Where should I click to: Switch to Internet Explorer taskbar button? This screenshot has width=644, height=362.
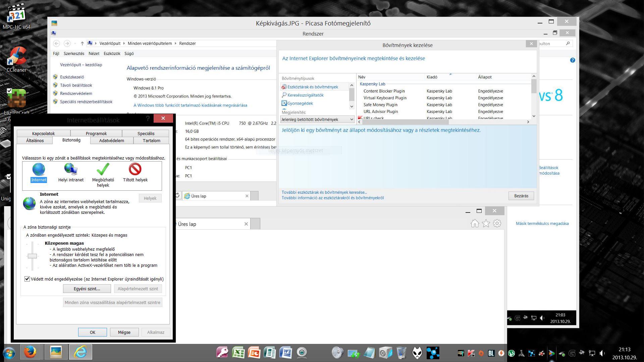point(80,352)
